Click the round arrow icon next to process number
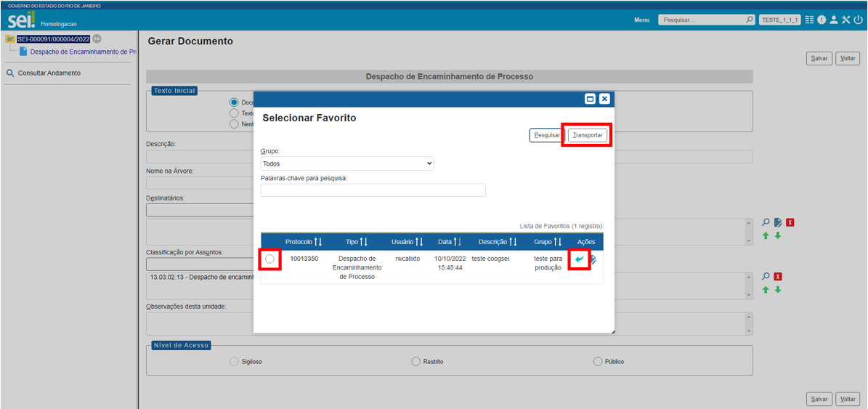The width and height of the screenshot is (868, 409). [x=97, y=39]
